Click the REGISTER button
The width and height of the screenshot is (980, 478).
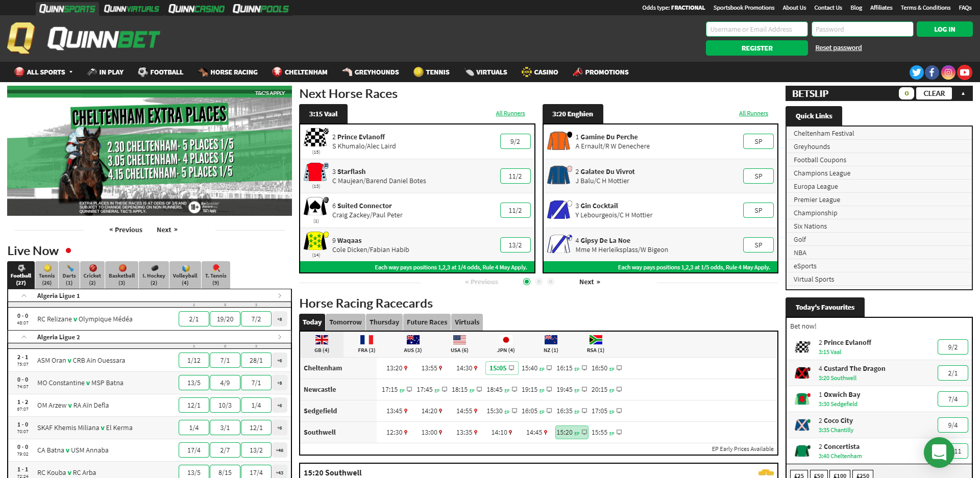pyautogui.click(x=756, y=47)
